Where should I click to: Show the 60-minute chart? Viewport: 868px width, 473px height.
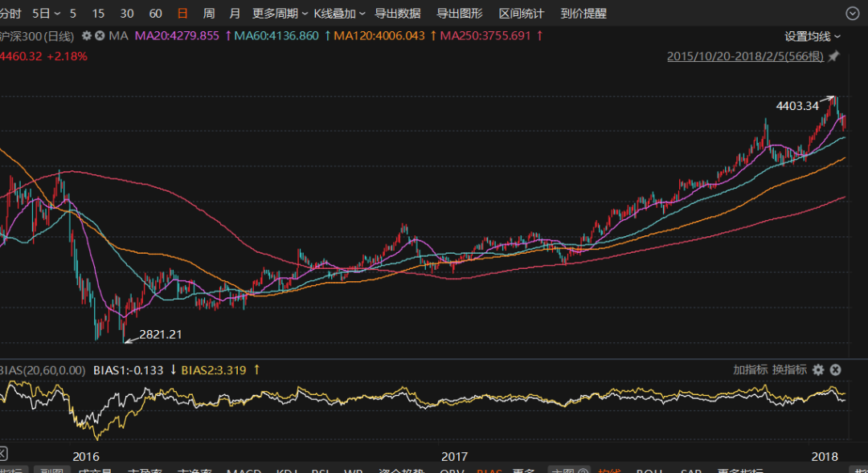point(156,14)
